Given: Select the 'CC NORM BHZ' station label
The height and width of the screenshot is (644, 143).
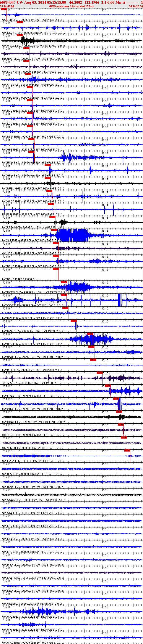Looking at the screenshot, I should point(11,253).
